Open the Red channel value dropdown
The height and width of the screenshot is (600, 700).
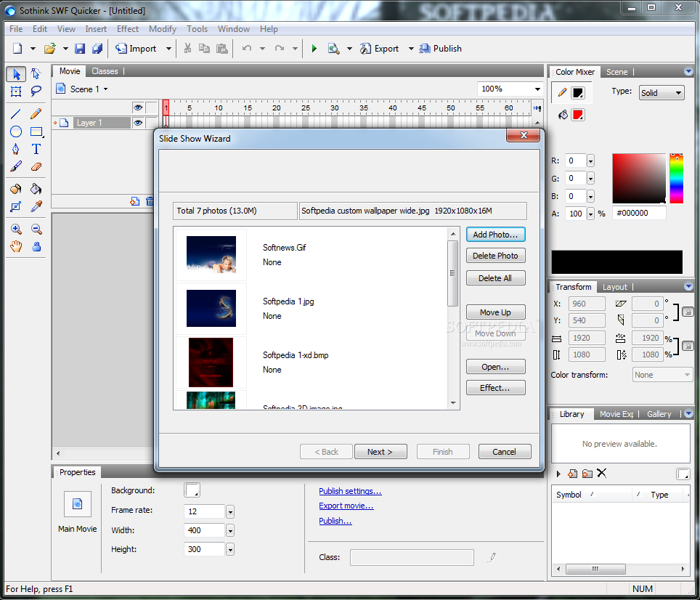(590, 161)
